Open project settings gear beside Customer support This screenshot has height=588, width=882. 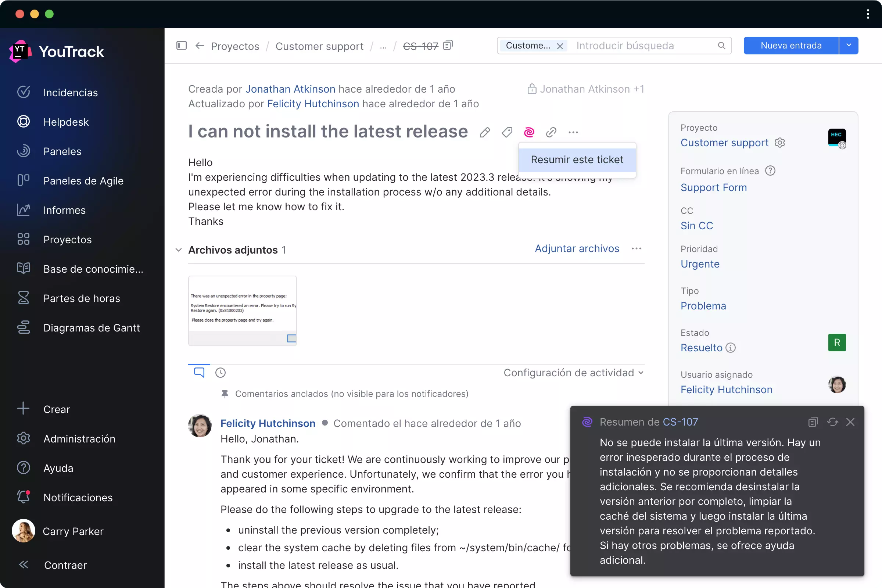tap(780, 143)
